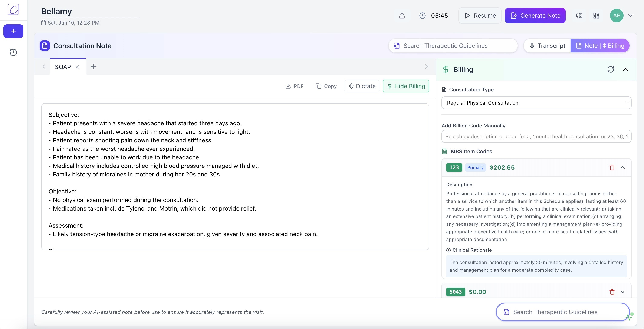Resume the recording session
The width and height of the screenshot is (644, 329).
coord(480,16)
